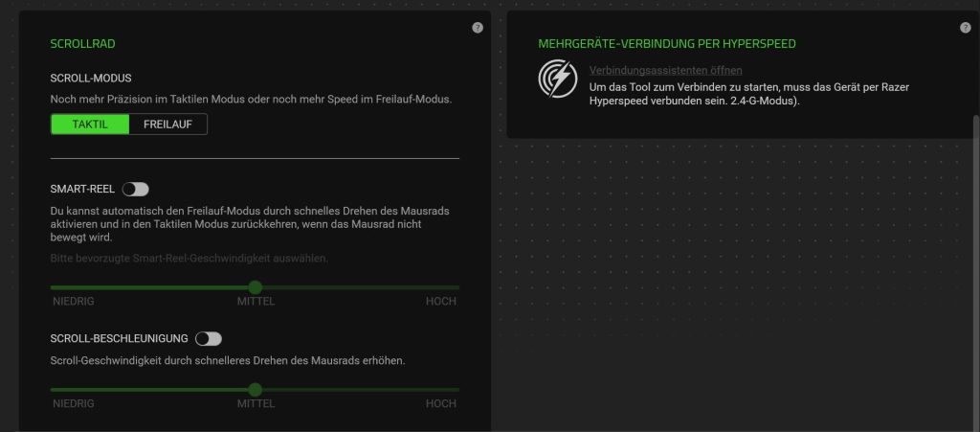Set Smart-Reel speed to NIEDRIG

[x=74, y=302]
